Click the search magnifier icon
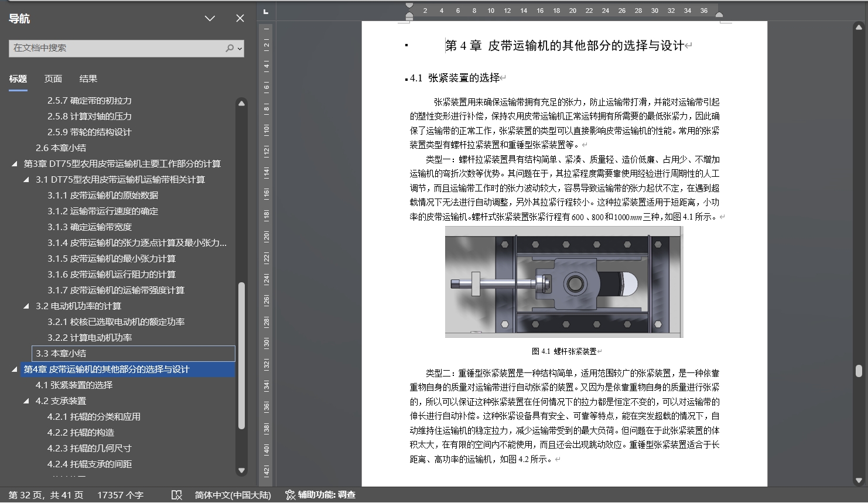The height and width of the screenshot is (503, 868). coord(230,48)
